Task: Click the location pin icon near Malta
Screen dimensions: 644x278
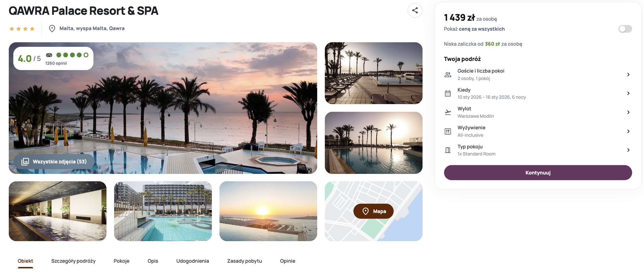Action: point(52,29)
